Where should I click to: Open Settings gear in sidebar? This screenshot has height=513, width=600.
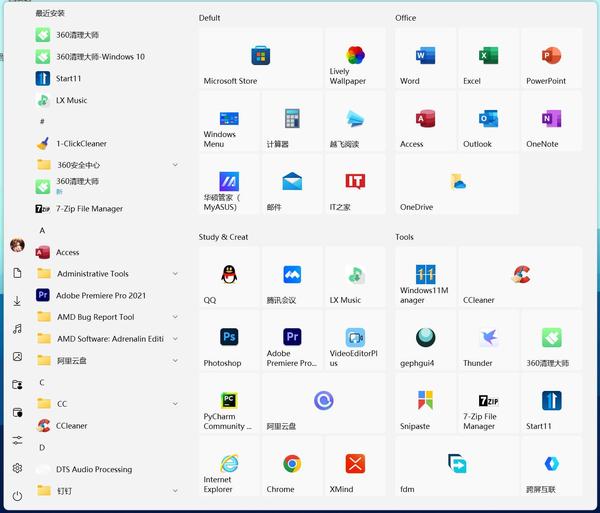(17, 468)
